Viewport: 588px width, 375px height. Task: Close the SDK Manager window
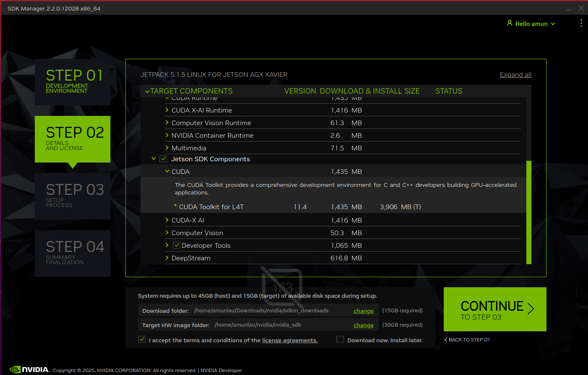coord(581,8)
